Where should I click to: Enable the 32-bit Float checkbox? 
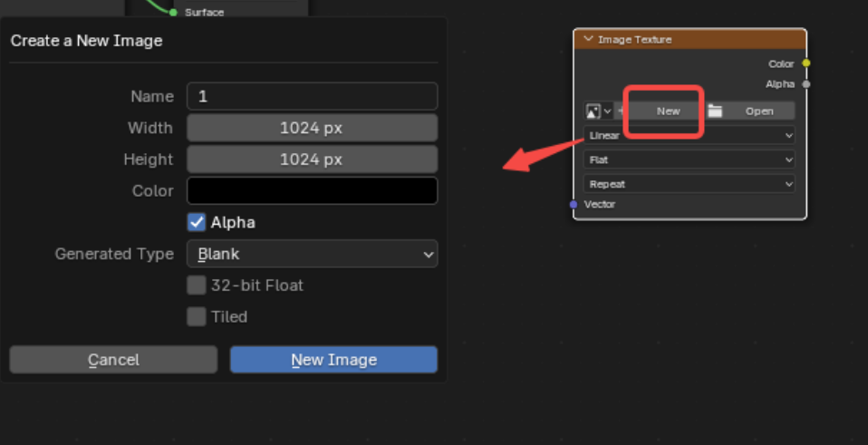197,285
